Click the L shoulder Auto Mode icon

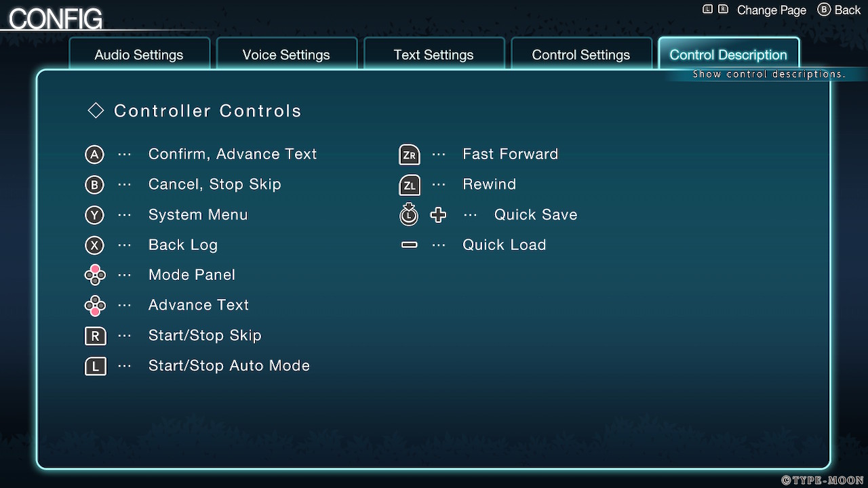tap(95, 366)
